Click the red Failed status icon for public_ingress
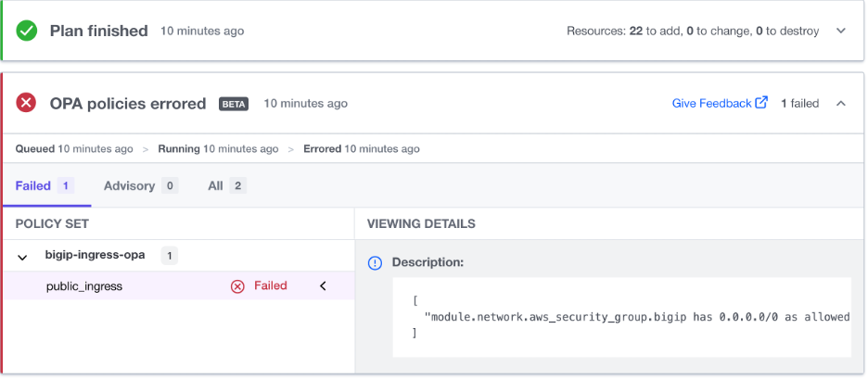The image size is (868, 380). 237,286
